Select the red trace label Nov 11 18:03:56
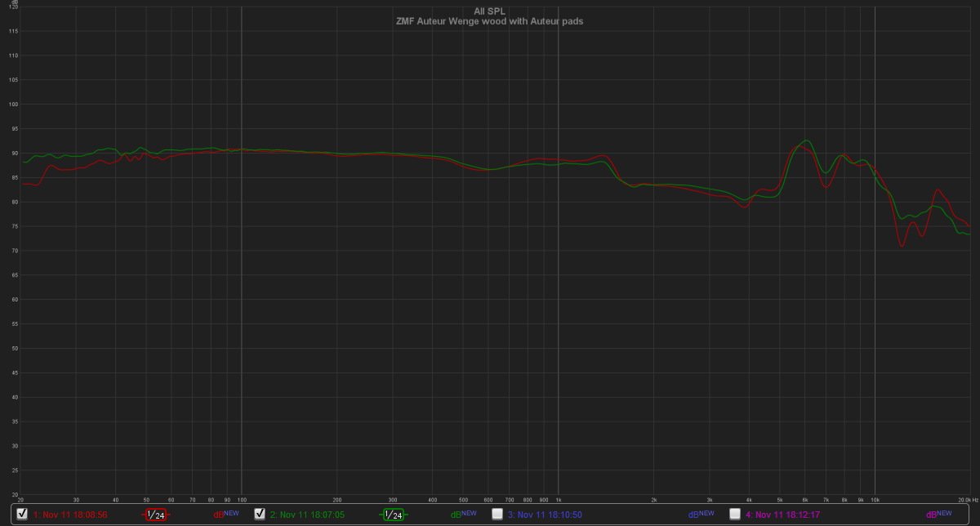 coord(70,515)
